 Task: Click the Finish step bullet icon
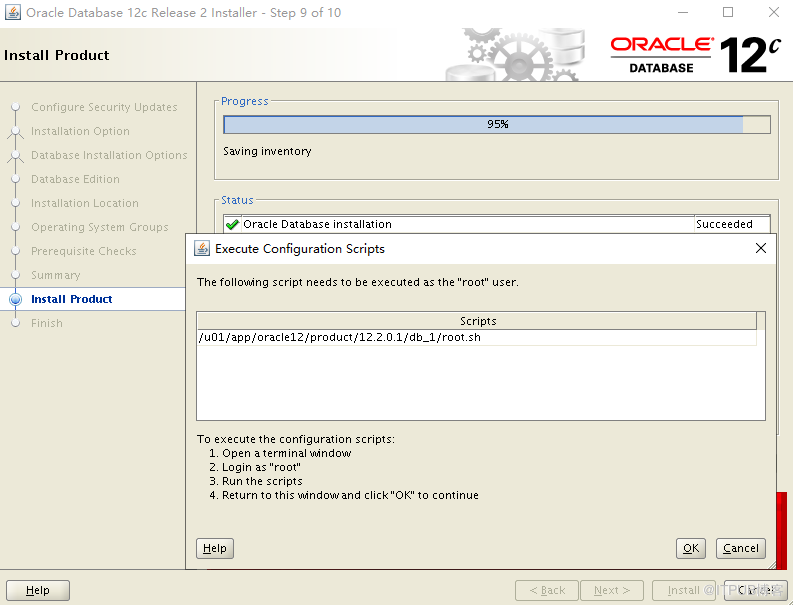pos(16,323)
